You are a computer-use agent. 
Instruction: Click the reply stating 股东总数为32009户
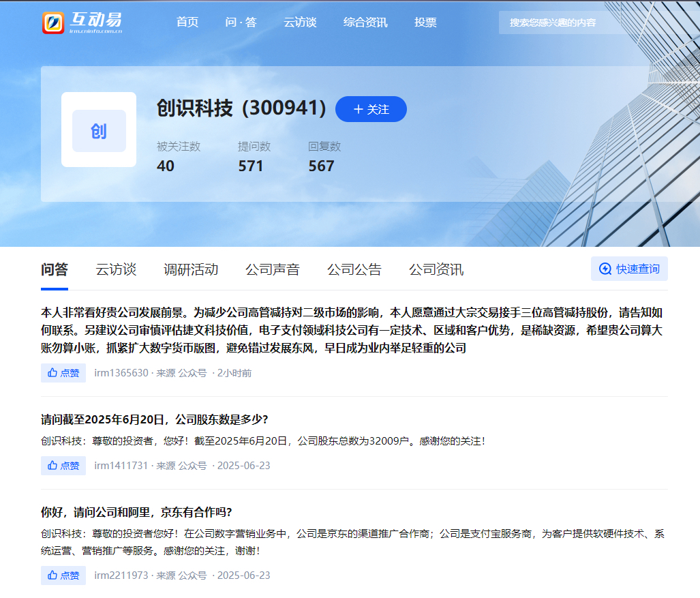click(x=263, y=441)
